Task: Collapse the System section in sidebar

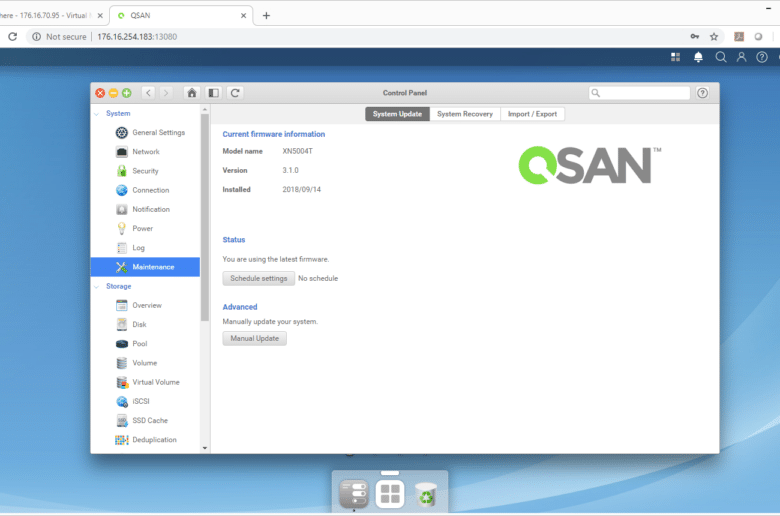Action: click(x=97, y=114)
